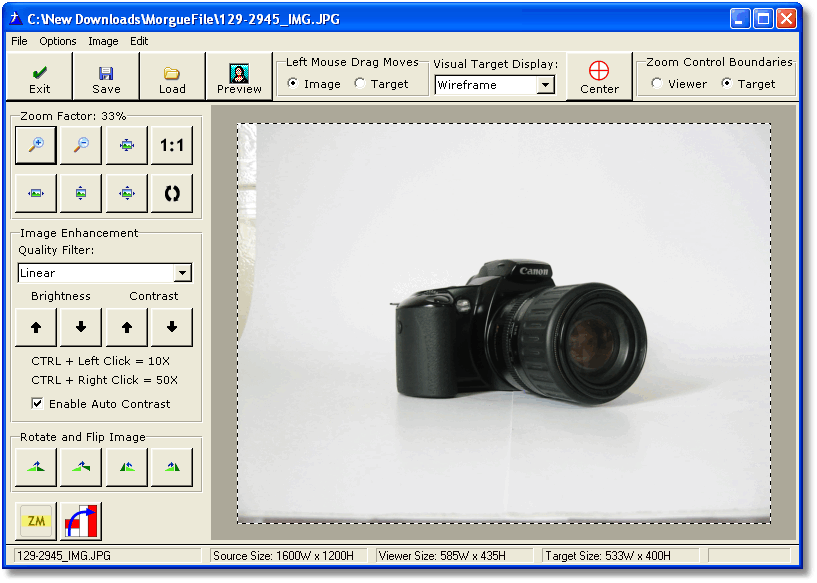The width and height of the screenshot is (817, 583).
Task: Increase contrast with the up arrow
Action: coord(127,327)
